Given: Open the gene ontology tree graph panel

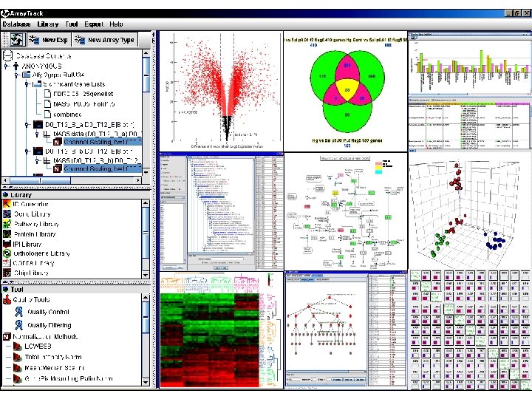Looking at the screenshot, I should pyautogui.click(x=345, y=330).
